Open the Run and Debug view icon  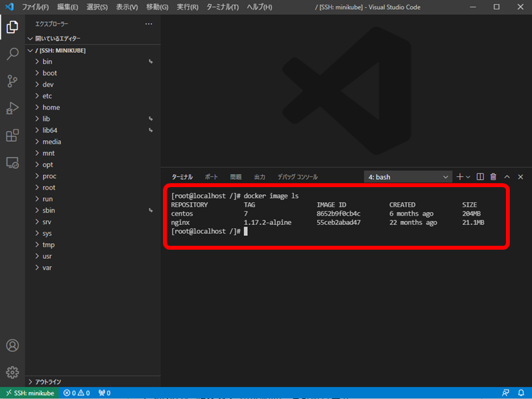point(12,108)
